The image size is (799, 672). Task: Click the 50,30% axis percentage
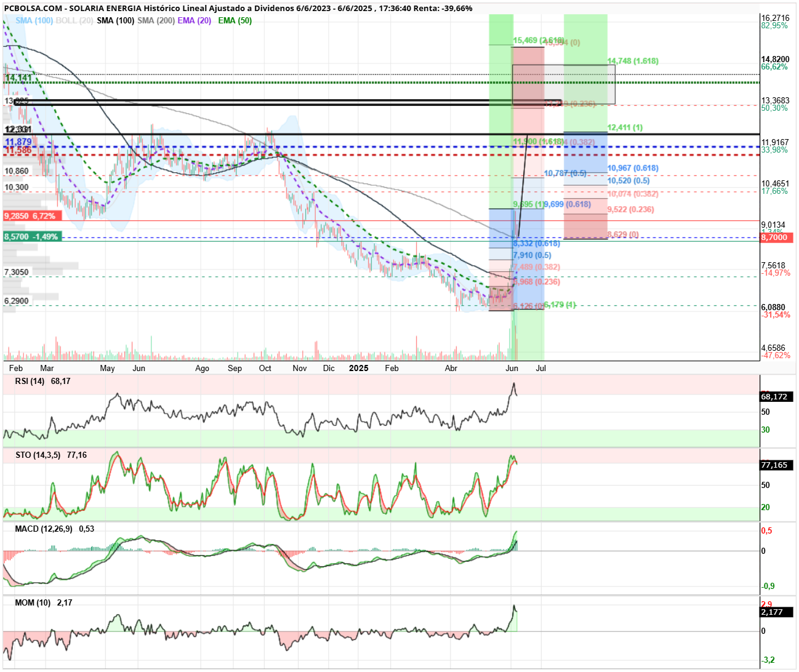point(774,108)
